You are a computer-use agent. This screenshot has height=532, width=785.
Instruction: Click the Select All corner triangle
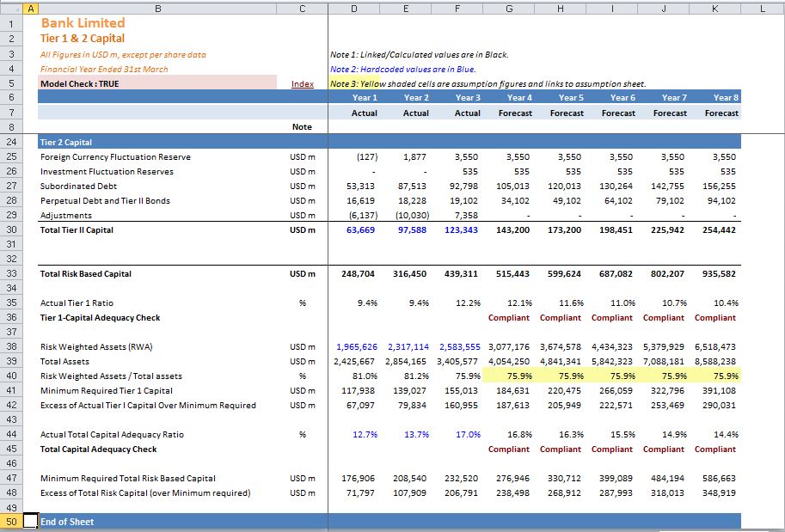(x=11, y=9)
